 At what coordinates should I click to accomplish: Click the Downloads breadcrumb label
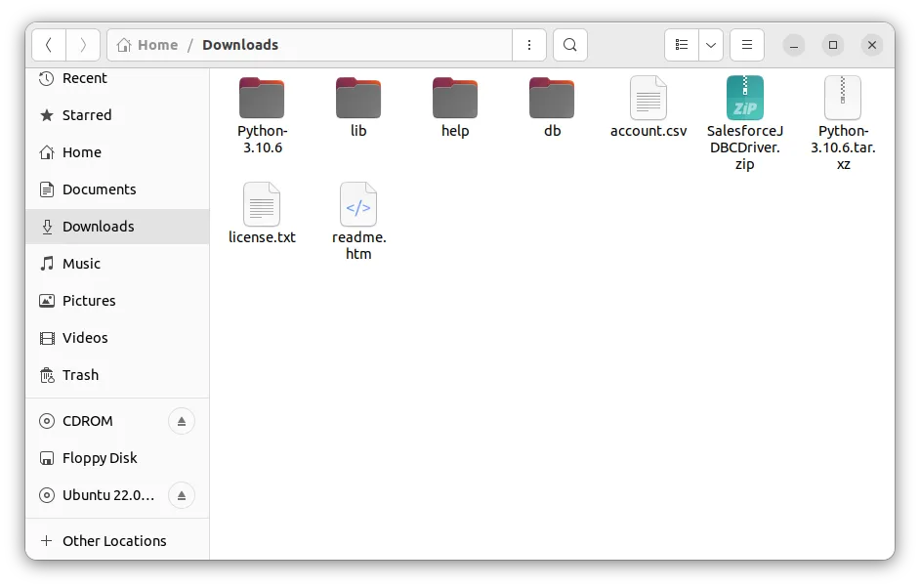(239, 44)
